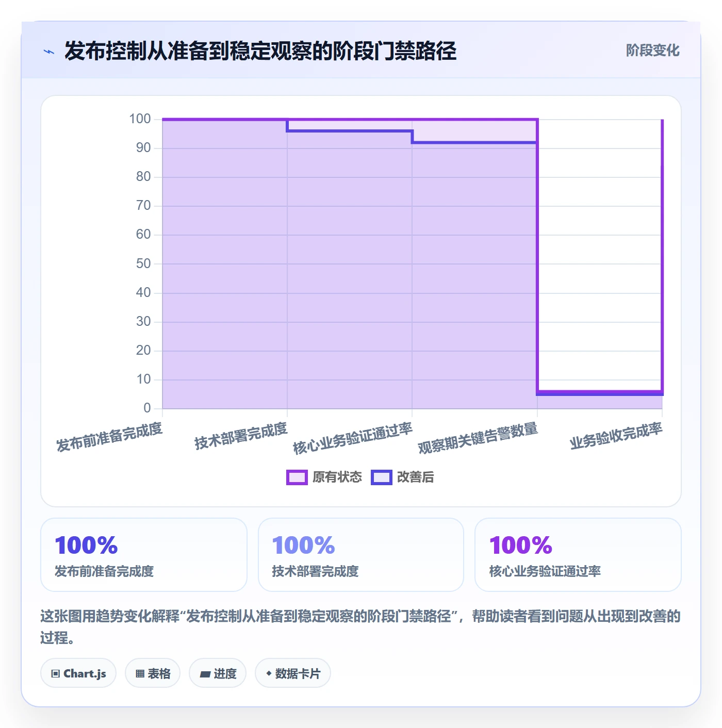Viewport: 722px width, 728px height.
Task: Click the 观察期关键告警数量 x-axis label
Action: pyautogui.click(x=478, y=438)
